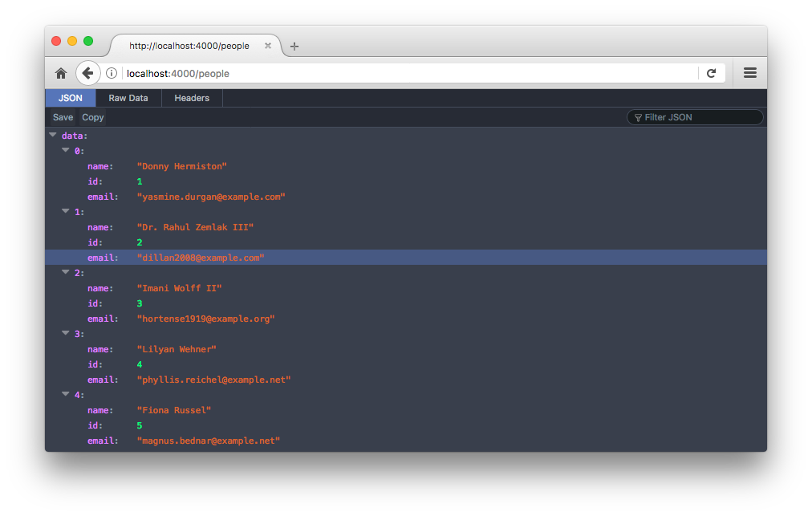Select the JSON viewer tab
812x516 pixels.
tap(70, 98)
